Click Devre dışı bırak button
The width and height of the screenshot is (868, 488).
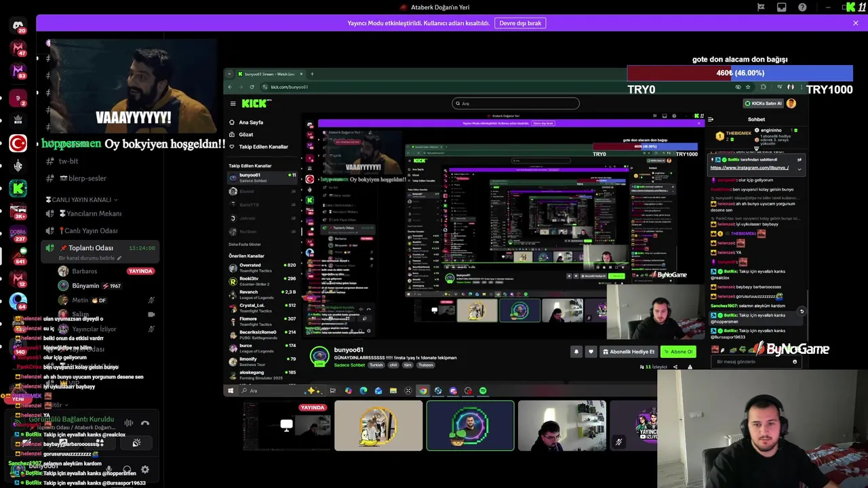coord(520,23)
